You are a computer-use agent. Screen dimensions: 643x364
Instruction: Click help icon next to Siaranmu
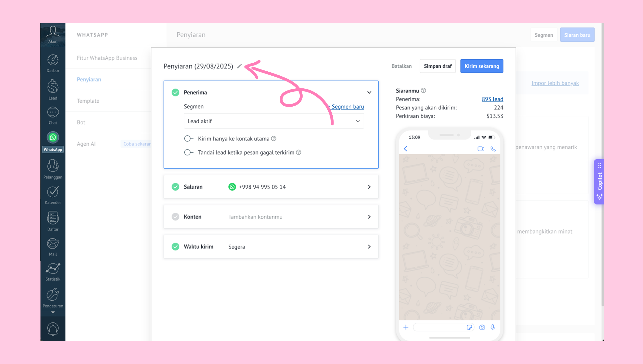(x=423, y=91)
